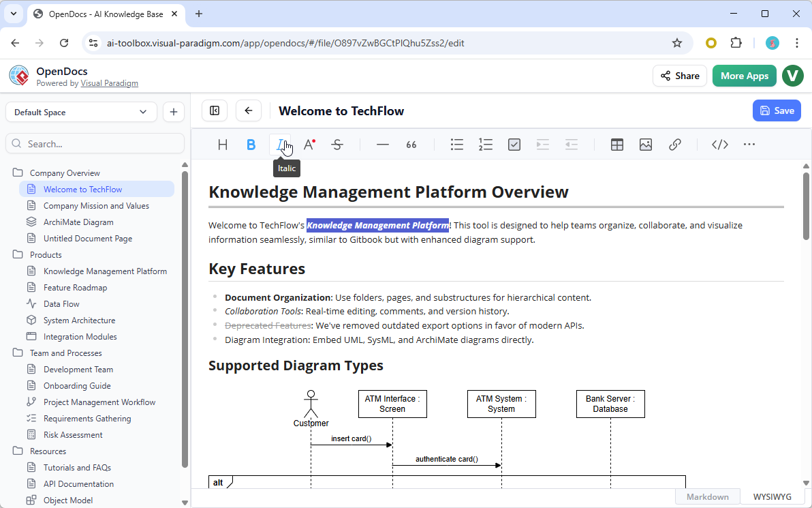Image resolution: width=812 pixels, height=508 pixels.
Task: Insert a code block
Action: coord(719,145)
